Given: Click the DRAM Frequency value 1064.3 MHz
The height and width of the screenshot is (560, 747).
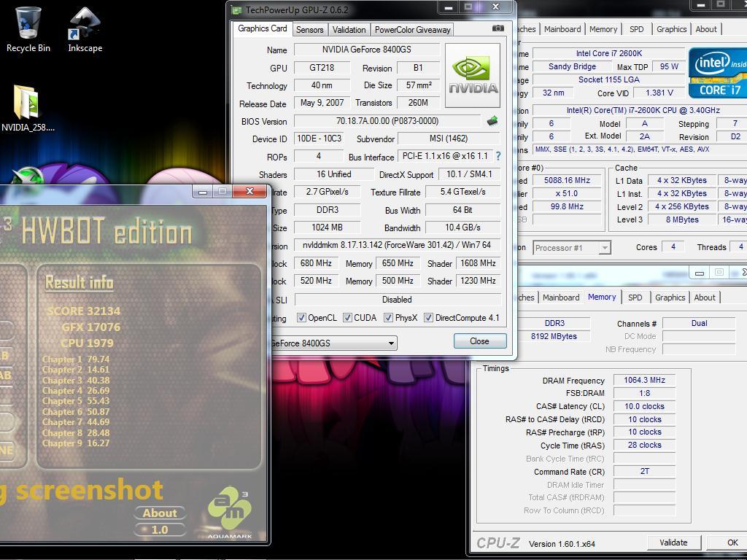Looking at the screenshot, I should pyautogui.click(x=645, y=380).
